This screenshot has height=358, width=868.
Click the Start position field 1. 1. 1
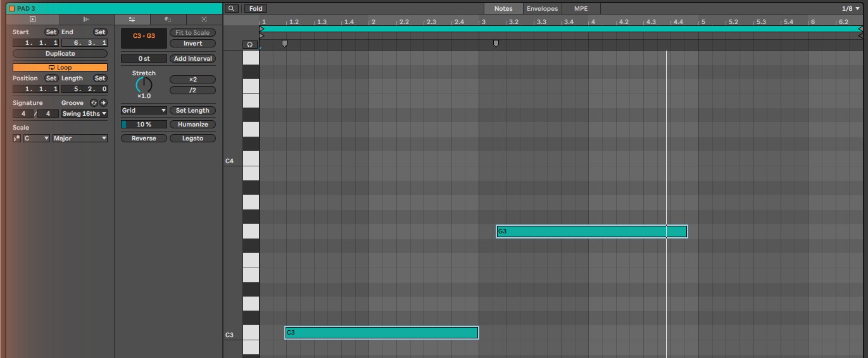tap(35, 43)
